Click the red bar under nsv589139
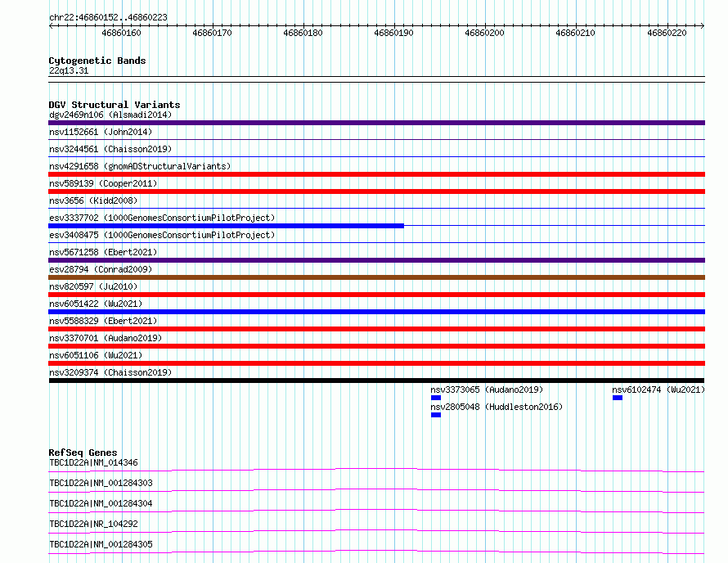Image resolution: width=728 pixels, height=563 pixels. (376, 191)
